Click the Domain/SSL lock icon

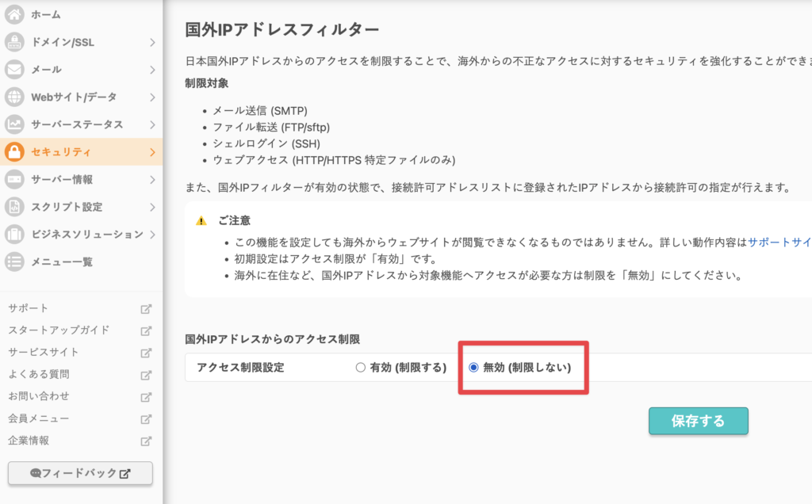tap(14, 42)
